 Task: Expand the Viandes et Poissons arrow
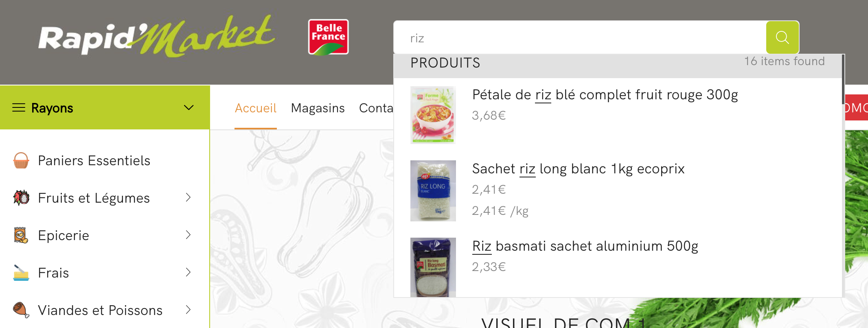click(188, 310)
